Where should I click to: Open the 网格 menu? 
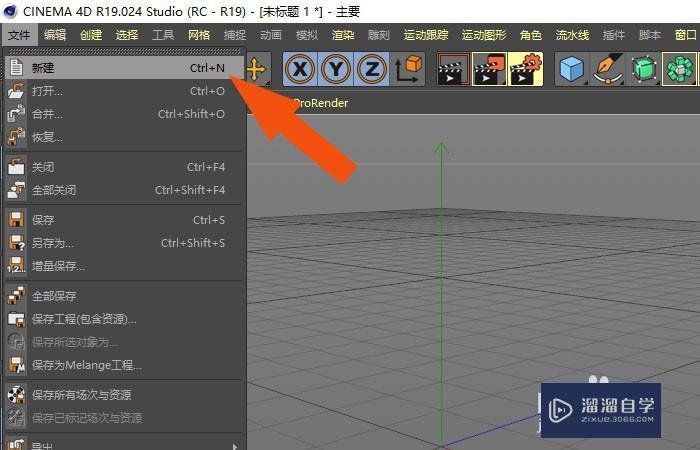[199, 35]
